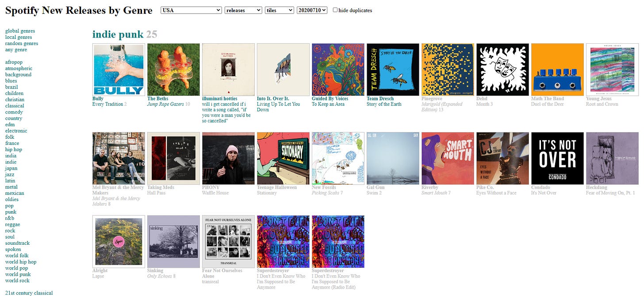Open the Every Tradition release title

pos(107,104)
